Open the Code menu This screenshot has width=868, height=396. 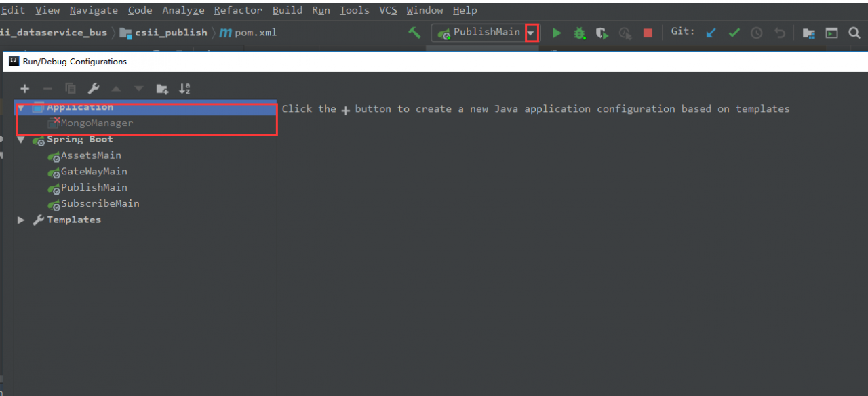(140, 10)
